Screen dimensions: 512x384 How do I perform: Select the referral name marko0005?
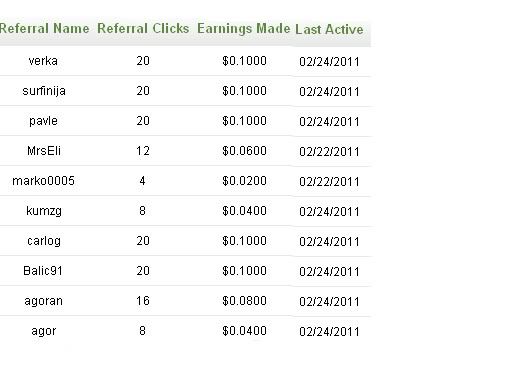pyautogui.click(x=43, y=181)
